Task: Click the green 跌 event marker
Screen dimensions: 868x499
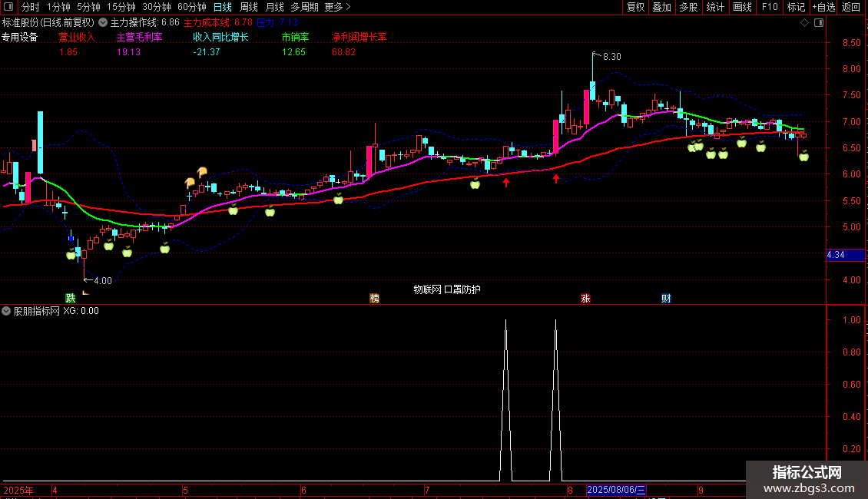Action: [71, 298]
